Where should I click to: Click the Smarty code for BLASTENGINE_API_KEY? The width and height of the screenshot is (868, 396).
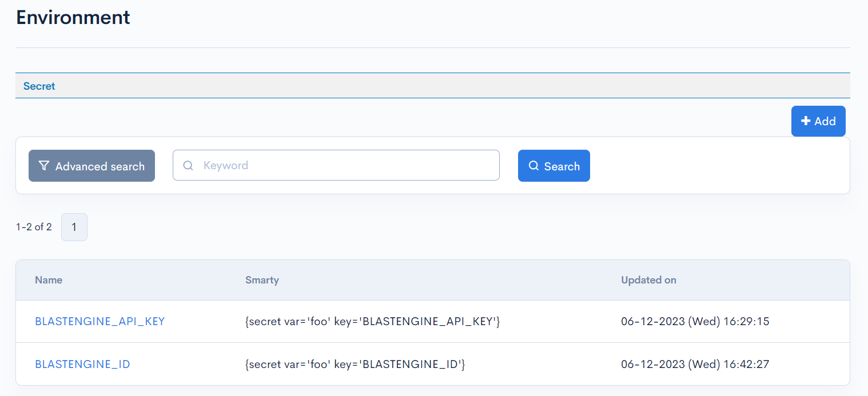tap(372, 321)
